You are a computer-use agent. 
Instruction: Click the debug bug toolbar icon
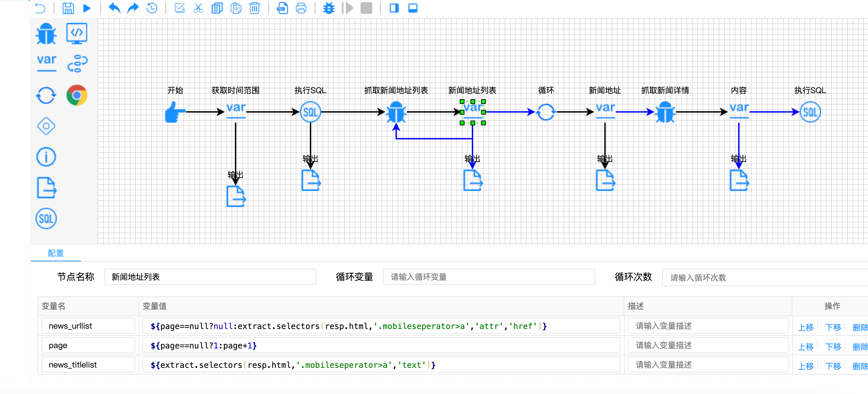(329, 8)
